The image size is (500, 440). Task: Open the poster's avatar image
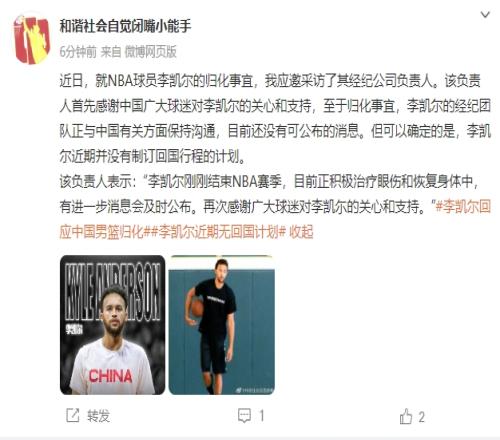click(32, 40)
